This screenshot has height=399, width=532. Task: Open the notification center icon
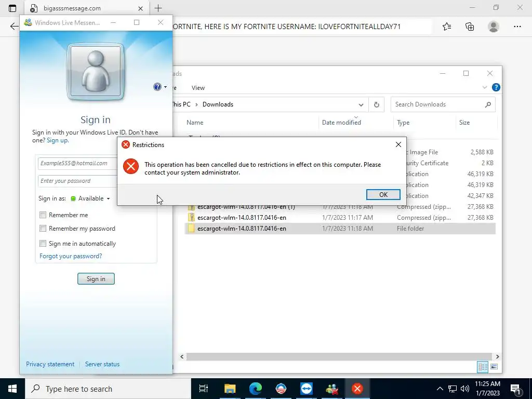[x=516, y=389]
